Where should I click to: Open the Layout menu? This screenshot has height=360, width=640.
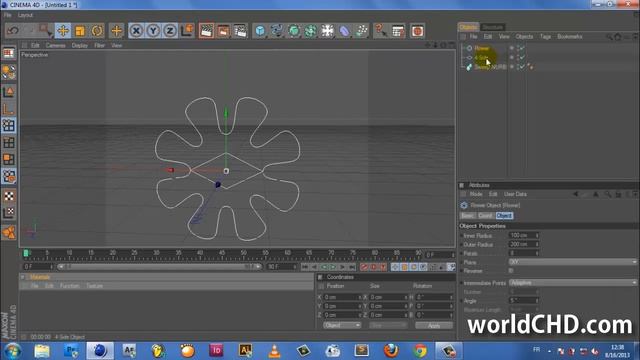(x=25, y=15)
